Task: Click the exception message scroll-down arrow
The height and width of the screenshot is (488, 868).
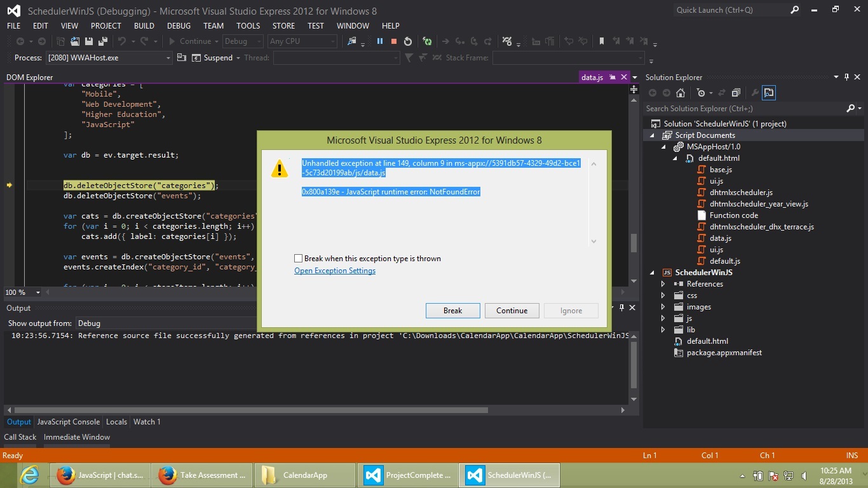Action: click(x=594, y=241)
